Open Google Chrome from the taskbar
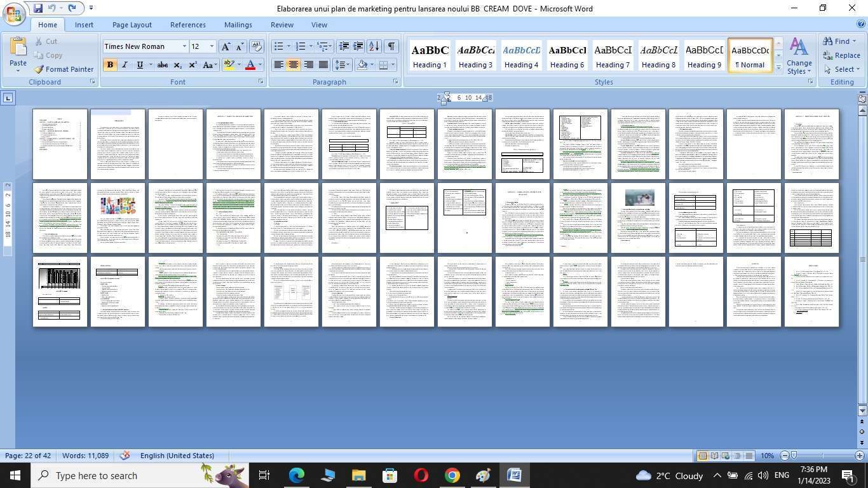 point(452,475)
